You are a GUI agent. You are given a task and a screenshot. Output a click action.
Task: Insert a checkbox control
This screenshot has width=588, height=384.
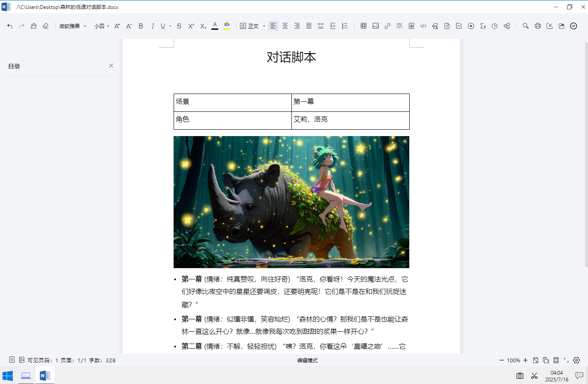(459, 26)
